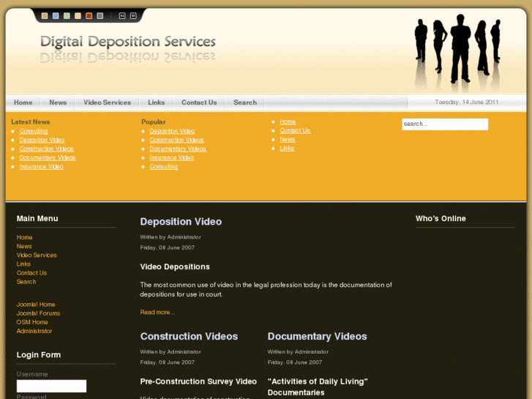The width and height of the screenshot is (532, 399).
Task: Select the blue color theme swatch
Action: point(56,15)
